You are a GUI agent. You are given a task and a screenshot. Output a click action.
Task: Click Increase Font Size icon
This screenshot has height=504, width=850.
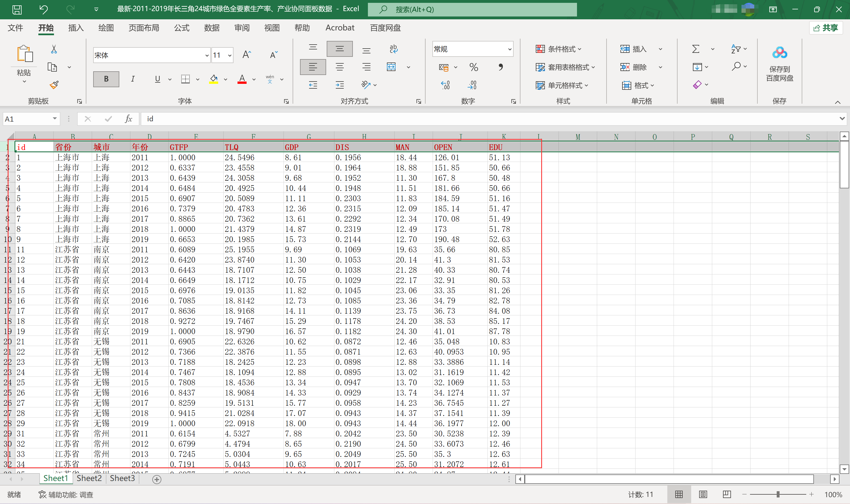(x=247, y=55)
